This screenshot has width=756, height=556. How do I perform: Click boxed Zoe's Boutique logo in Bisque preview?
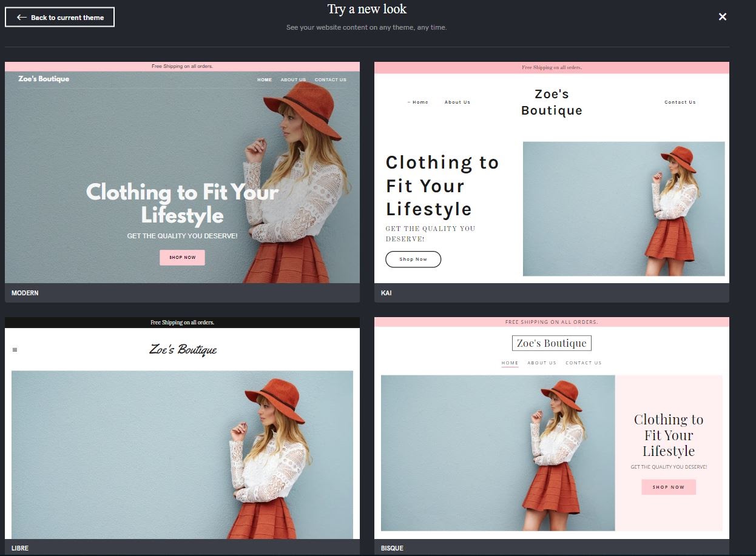point(552,343)
